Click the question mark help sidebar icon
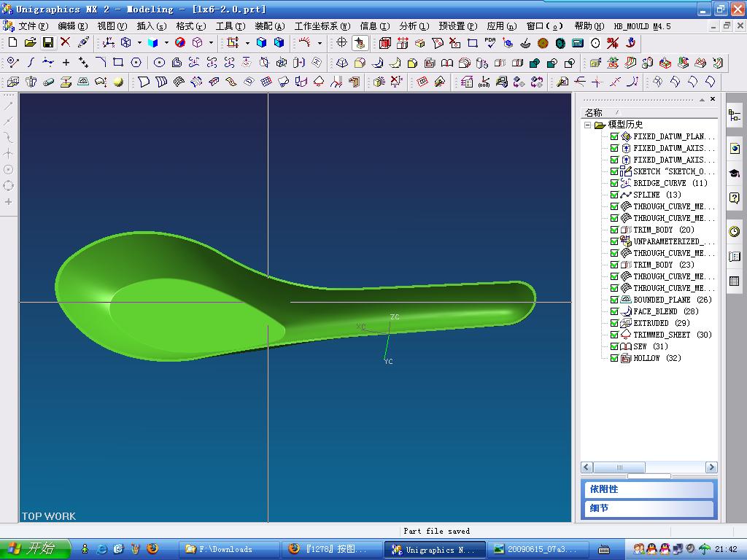Viewport: 747px width, 560px height. (734, 197)
